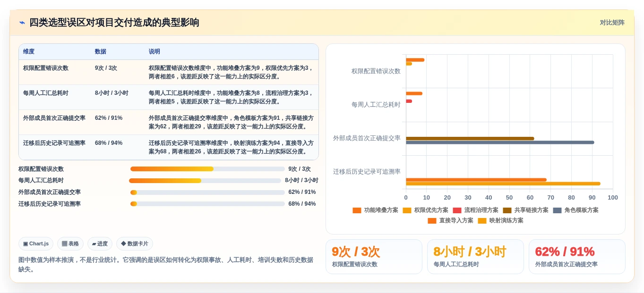Click chart axis label 外部成员首次正确提交率
The height and width of the screenshot is (293, 644).
click(367, 138)
